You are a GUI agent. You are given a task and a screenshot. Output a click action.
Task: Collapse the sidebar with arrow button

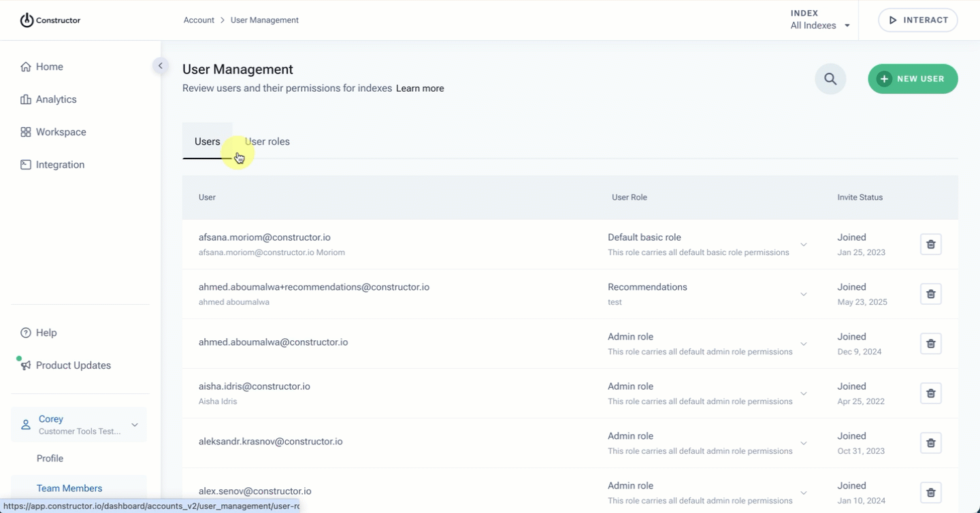(x=160, y=66)
